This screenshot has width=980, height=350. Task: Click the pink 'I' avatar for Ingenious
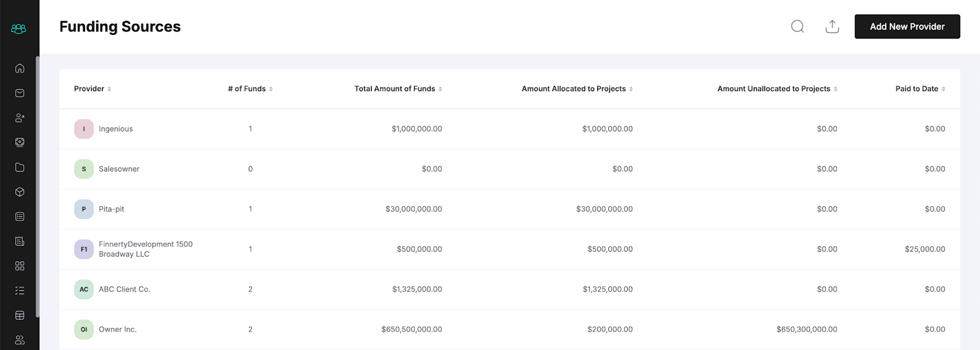click(x=84, y=129)
